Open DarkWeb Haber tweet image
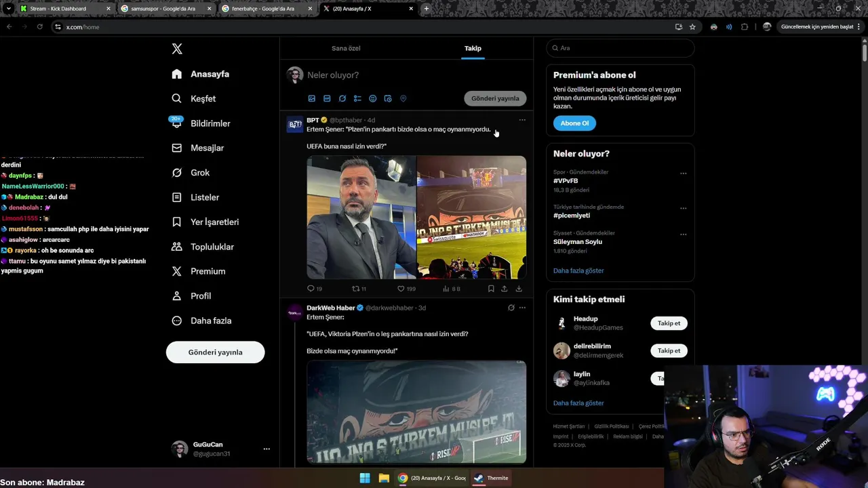Viewport: 868px width, 488px height. (416, 412)
